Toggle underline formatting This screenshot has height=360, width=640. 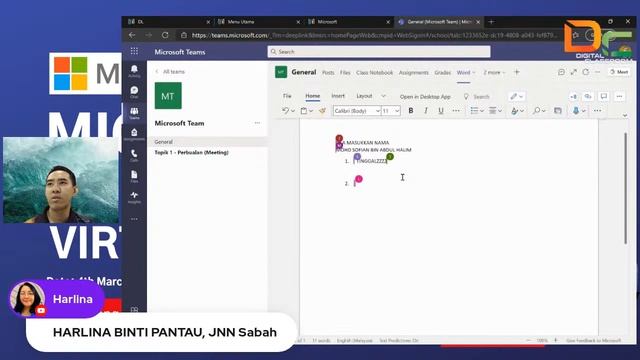441,111
